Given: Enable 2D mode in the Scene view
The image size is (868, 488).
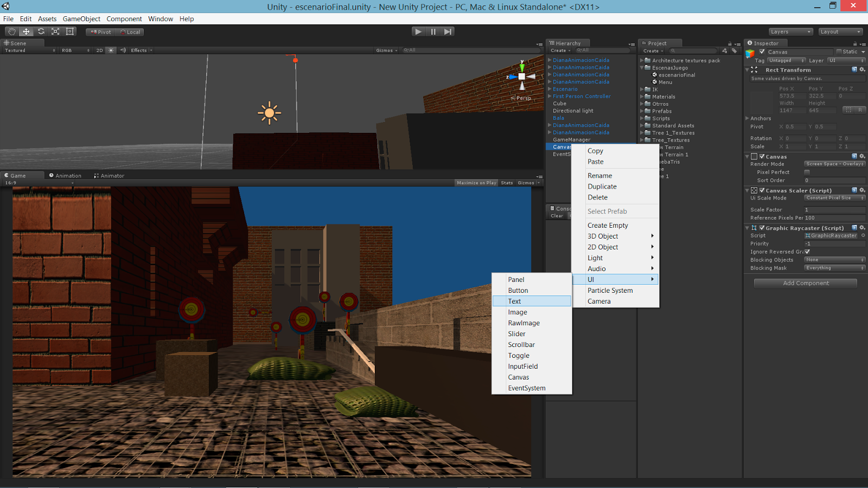Looking at the screenshot, I should pyautogui.click(x=99, y=50).
